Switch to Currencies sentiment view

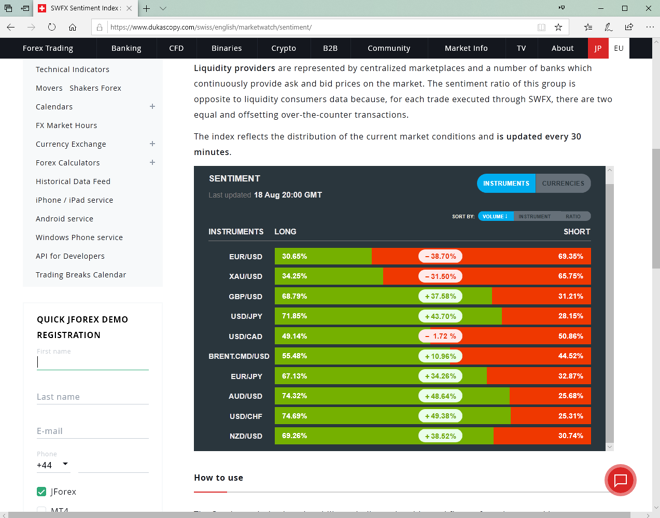click(x=563, y=183)
